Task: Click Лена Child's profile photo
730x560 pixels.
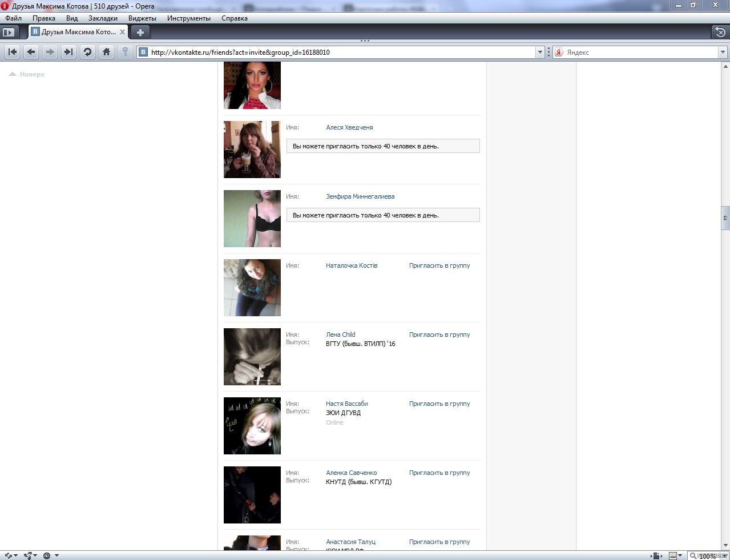Action: point(252,357)
